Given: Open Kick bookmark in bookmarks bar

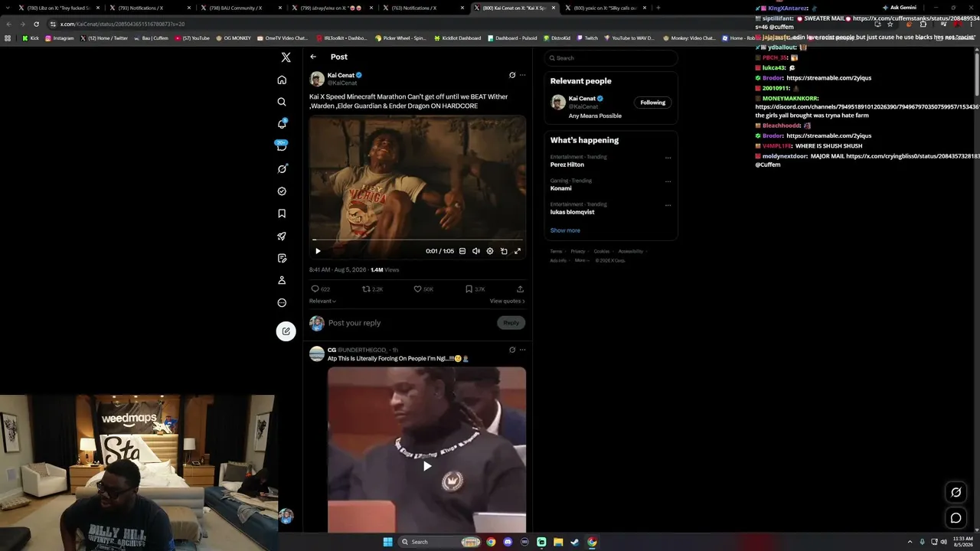Looking at the screenshot, I should tap(31, 38).
